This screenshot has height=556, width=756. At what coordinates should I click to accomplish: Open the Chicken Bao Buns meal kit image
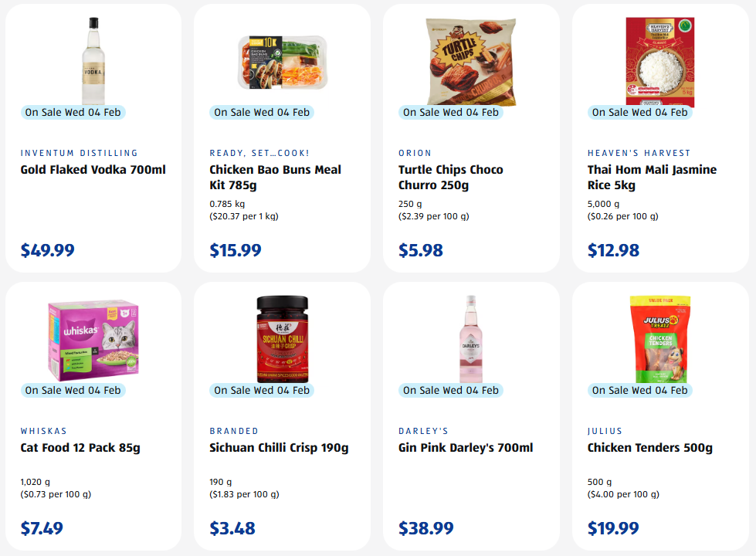pos(282,62)
